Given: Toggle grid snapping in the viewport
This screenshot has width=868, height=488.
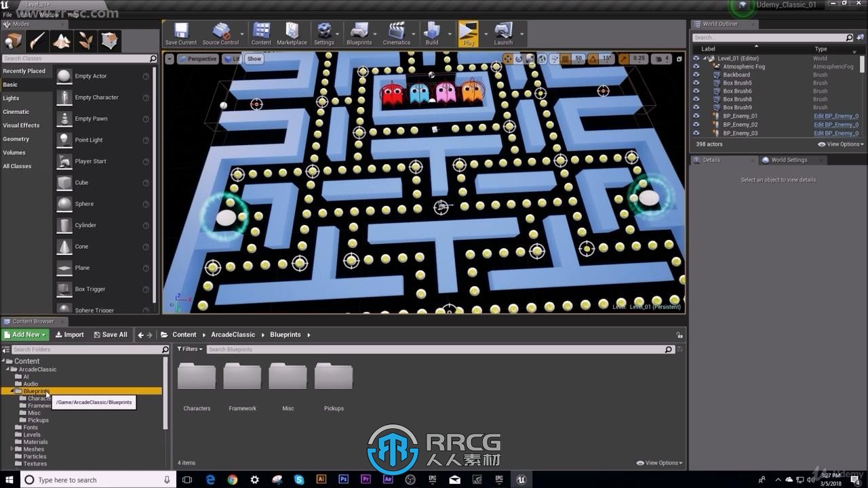Looking at the screenshot, I should click(x=565, y=59).
